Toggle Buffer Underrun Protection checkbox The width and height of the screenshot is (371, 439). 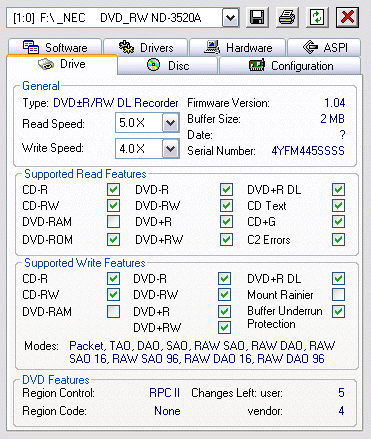[338, 311]
